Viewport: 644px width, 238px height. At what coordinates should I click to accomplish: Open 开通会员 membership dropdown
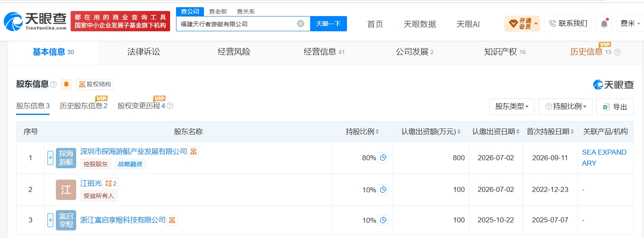tap(522, 24)
